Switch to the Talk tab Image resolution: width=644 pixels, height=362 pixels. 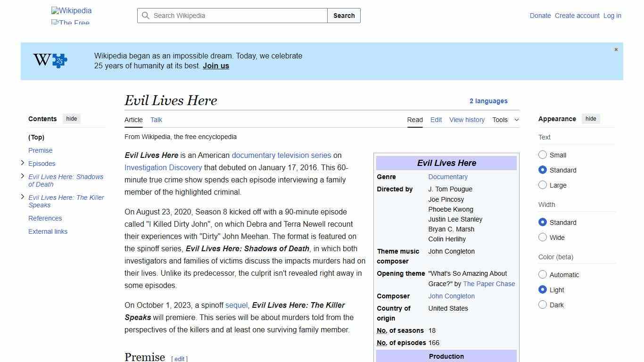click(156, 120)
